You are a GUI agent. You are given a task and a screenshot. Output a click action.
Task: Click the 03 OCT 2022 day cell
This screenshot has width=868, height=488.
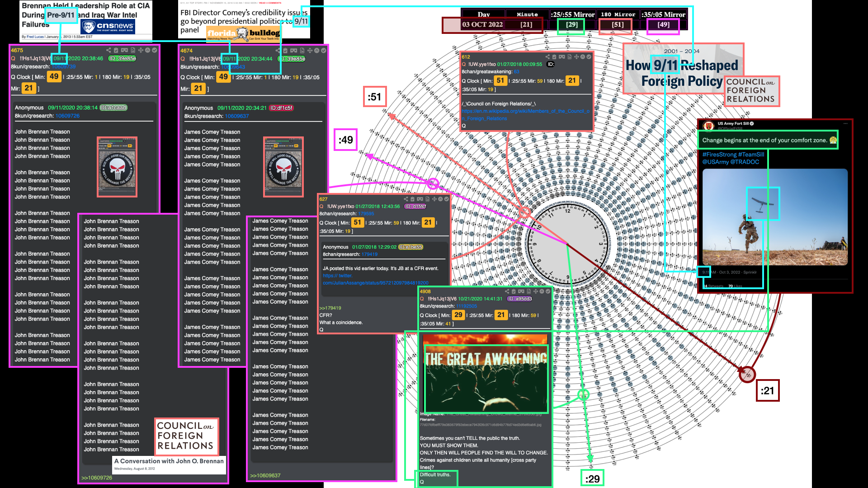[483, 25]
